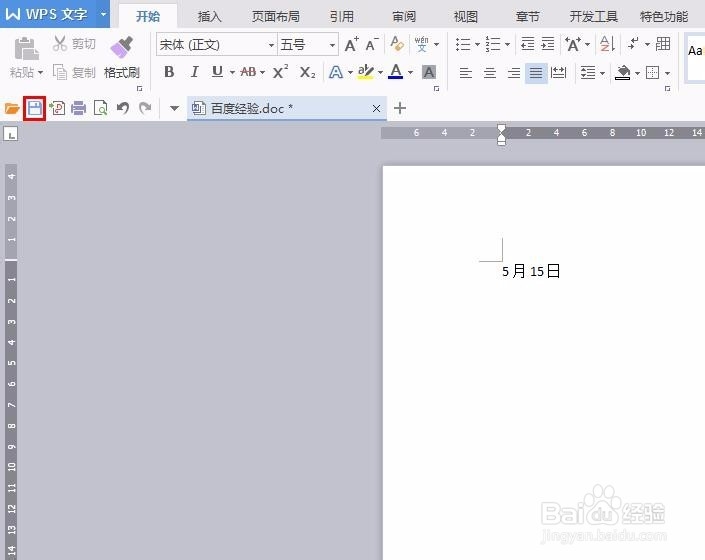The width and height of the screenshot is (705, 560).
Task: Open the line spacing dropdown
Action: pos(602,73)
